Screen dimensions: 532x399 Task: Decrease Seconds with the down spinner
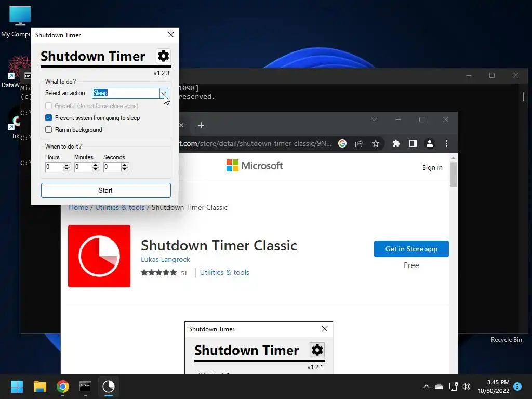coord(125,169)
